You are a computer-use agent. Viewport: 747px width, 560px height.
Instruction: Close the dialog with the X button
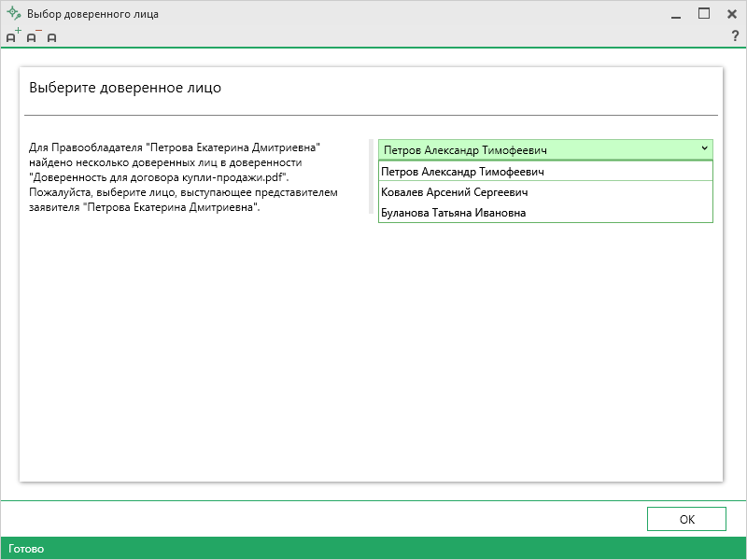click(732, 14)
